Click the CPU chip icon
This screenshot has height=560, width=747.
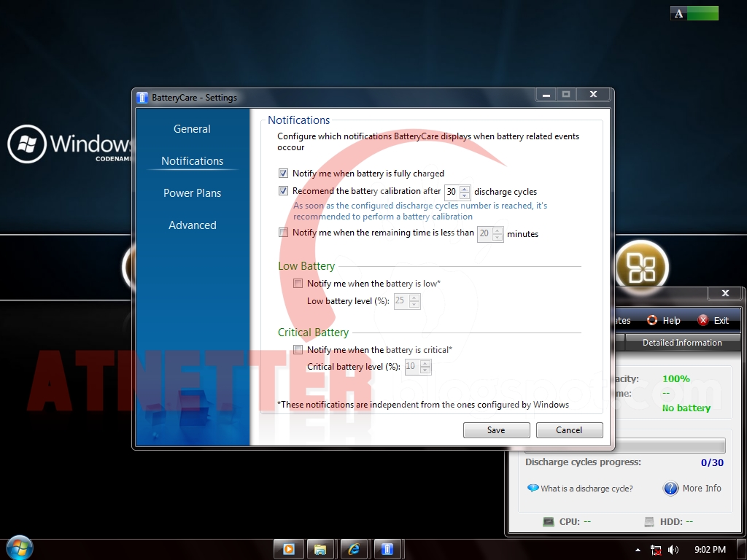coord(549,522)
